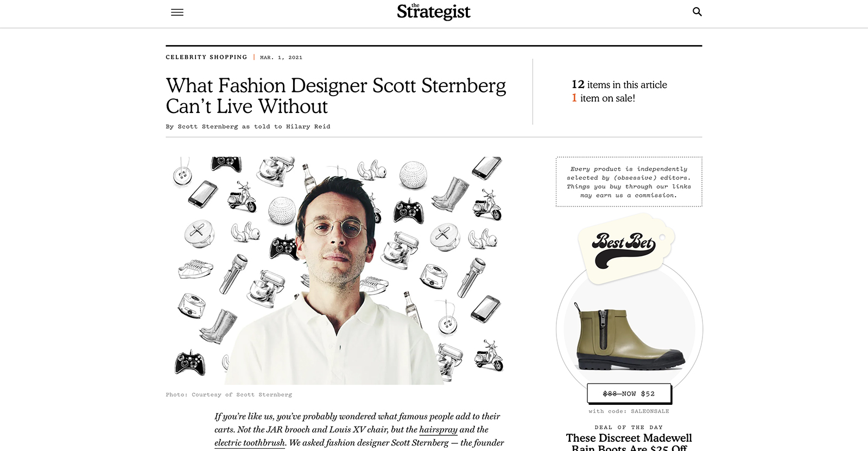The width and height of the screenshot is (868, 451).
Task: Go to the Strategist home logo
Action: click(434, 11)
